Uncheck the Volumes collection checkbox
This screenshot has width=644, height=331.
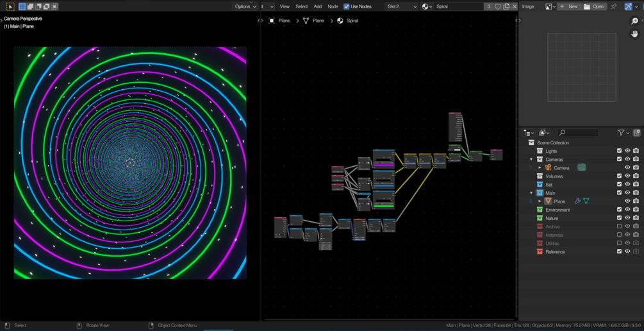click(620, 176)
